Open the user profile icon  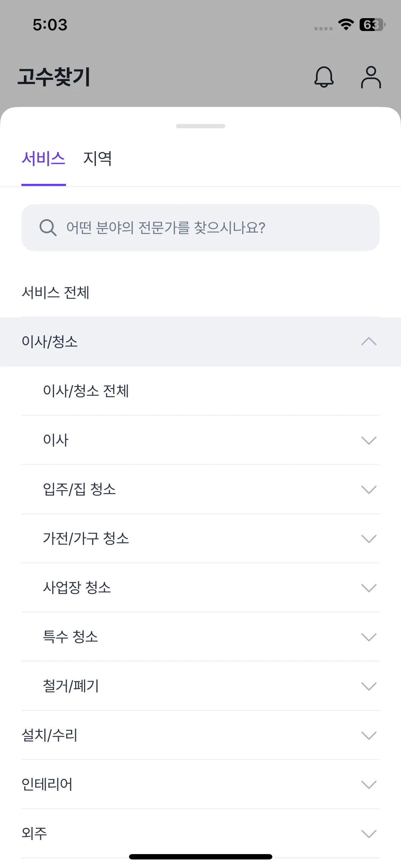pos(371,77)
